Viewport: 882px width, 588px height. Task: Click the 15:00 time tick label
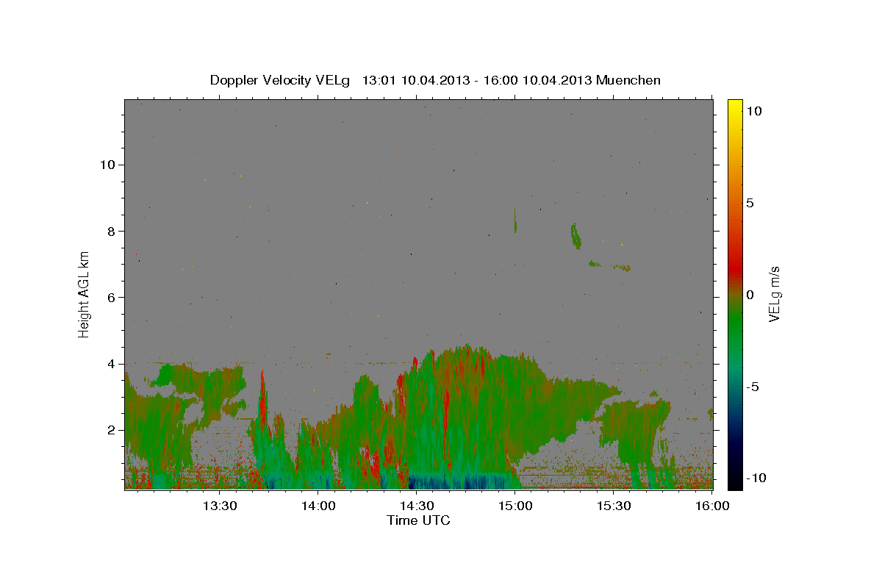pos(515,506)
